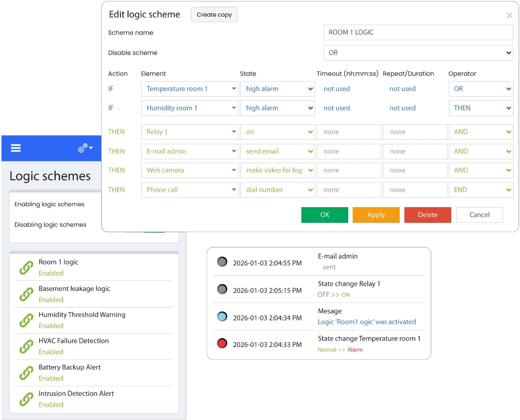Select Battery Backup Alert scheme
Viewport: 520px width, 420px height.
point(94,373)
